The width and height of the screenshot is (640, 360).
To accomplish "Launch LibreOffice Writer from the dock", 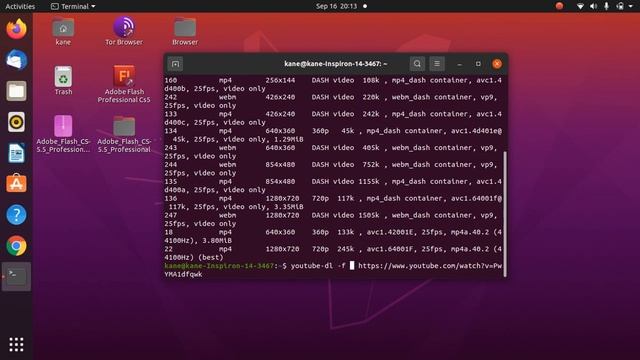I will [16, 153].
